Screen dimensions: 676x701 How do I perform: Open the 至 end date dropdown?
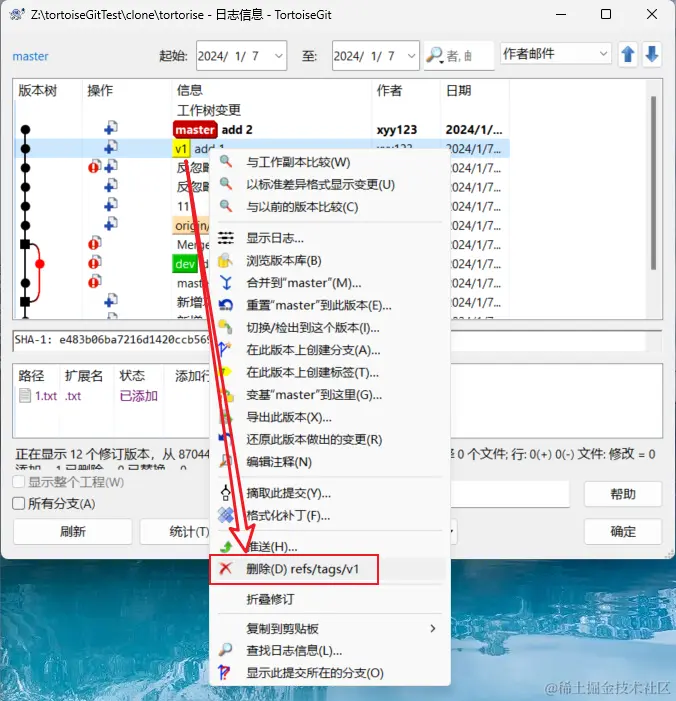411,56
